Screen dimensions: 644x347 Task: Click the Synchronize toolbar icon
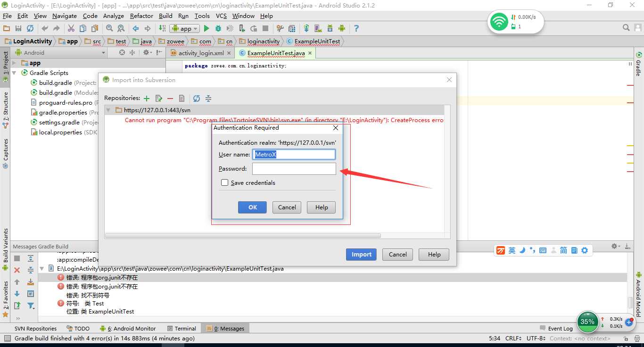point(30,28)
